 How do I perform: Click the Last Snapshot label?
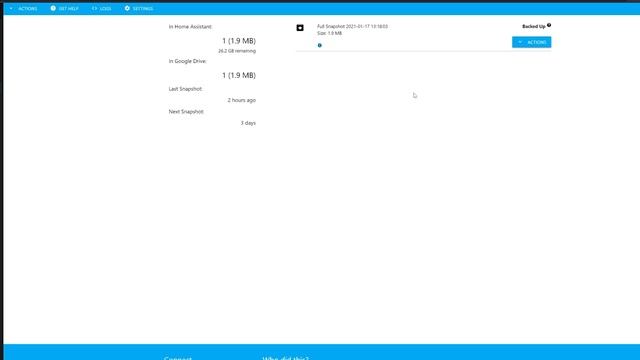[x=185, y=89]
